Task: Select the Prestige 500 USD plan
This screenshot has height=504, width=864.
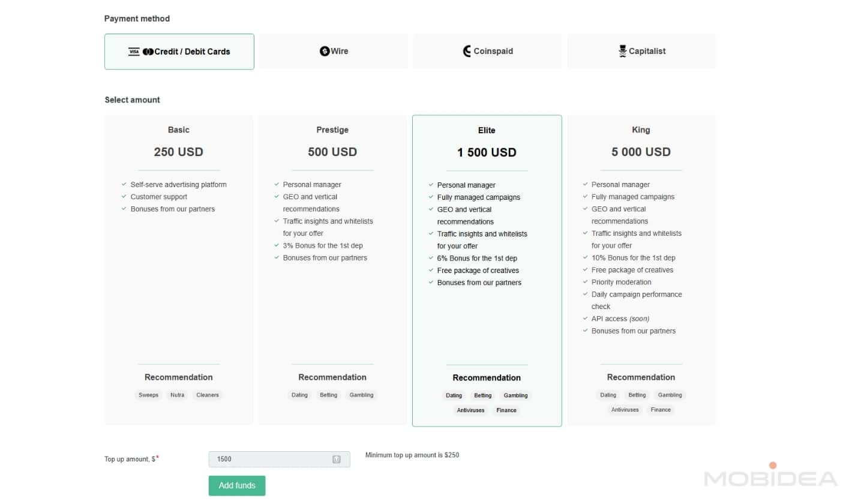Action: point(332,152)
